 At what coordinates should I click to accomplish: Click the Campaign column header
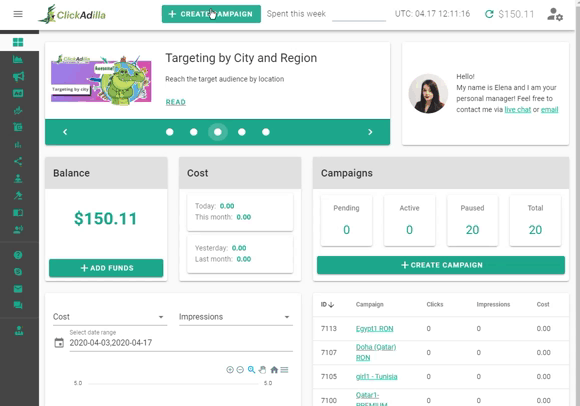point(370,304)
